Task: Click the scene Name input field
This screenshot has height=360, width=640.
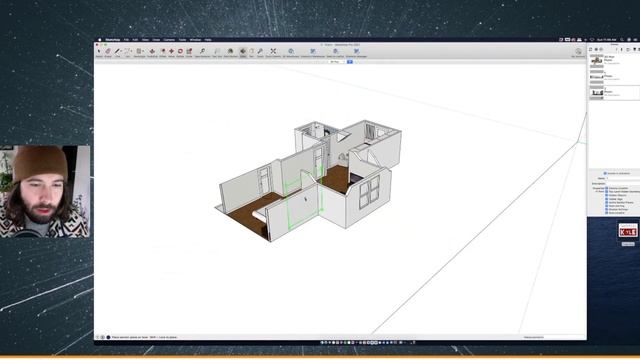Action: coord(623,178)
